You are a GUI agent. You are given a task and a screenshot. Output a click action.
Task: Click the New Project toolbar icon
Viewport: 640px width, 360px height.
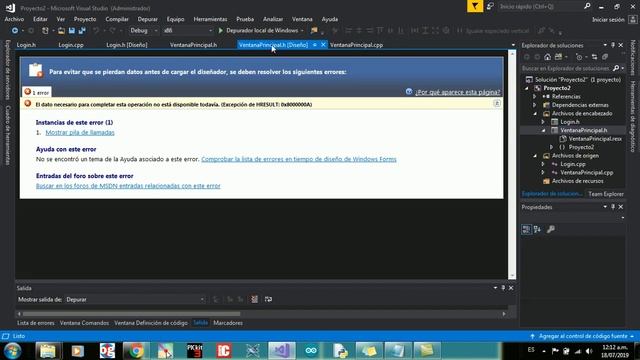(x=45, y=31)
